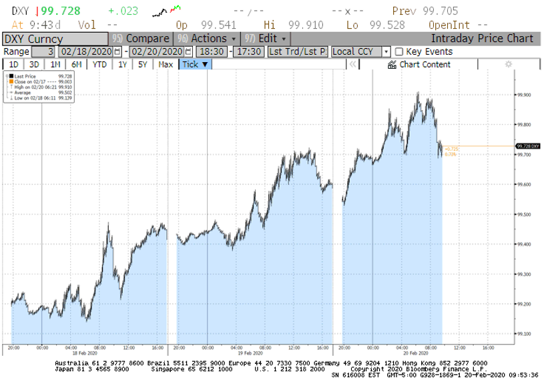Click the collapse double-chevron icon near Chart Content

click(352, 65)
